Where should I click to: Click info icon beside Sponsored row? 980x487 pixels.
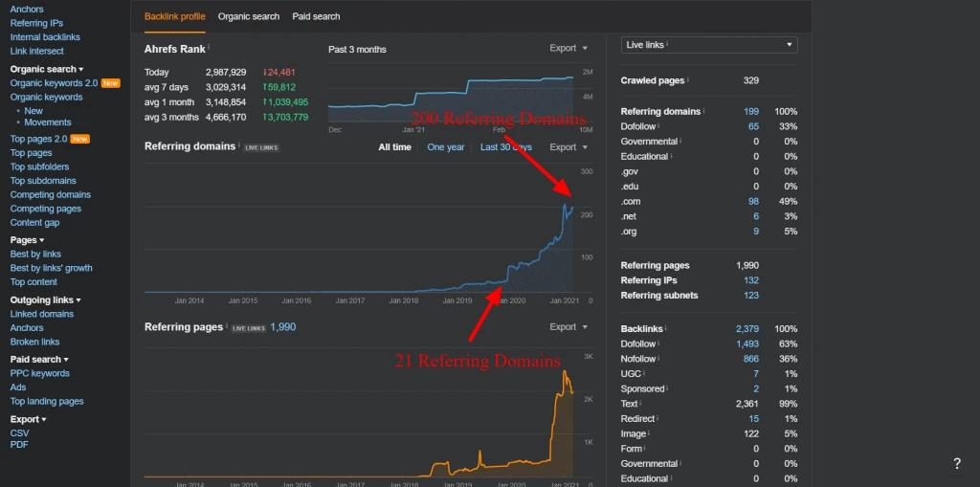tap(667, 388)
